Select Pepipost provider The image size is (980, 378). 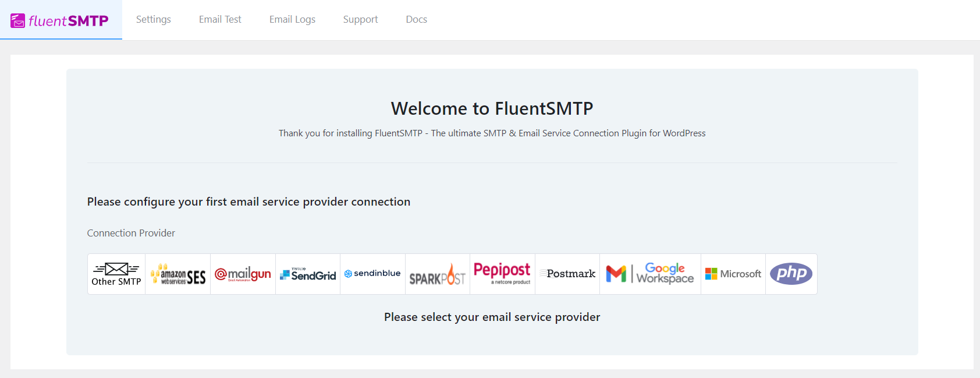coord(502,274)
